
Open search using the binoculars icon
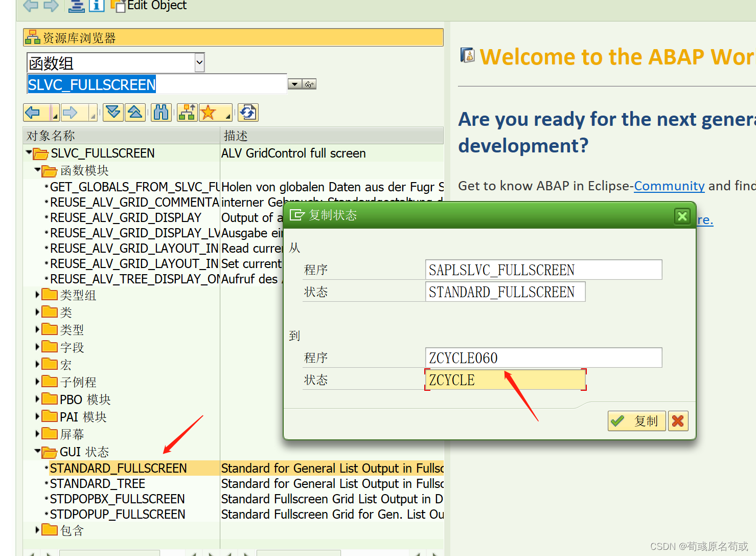[161, 112]
